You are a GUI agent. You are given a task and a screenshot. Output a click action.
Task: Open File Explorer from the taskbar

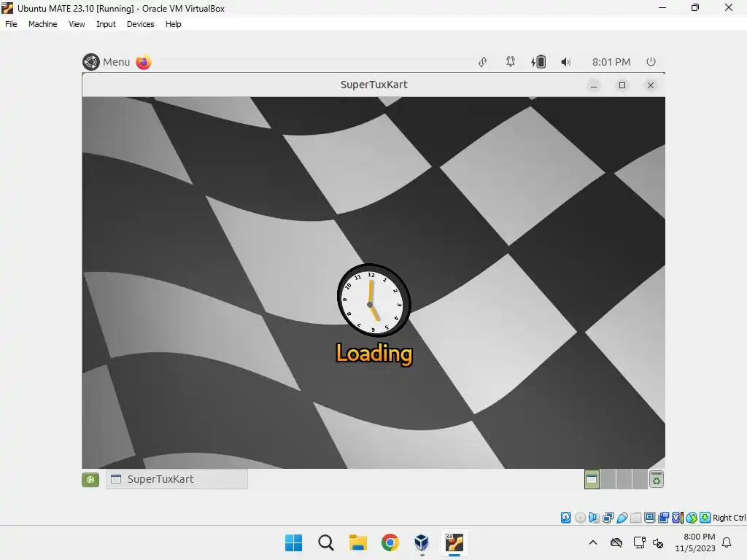(x=357, y=542)
